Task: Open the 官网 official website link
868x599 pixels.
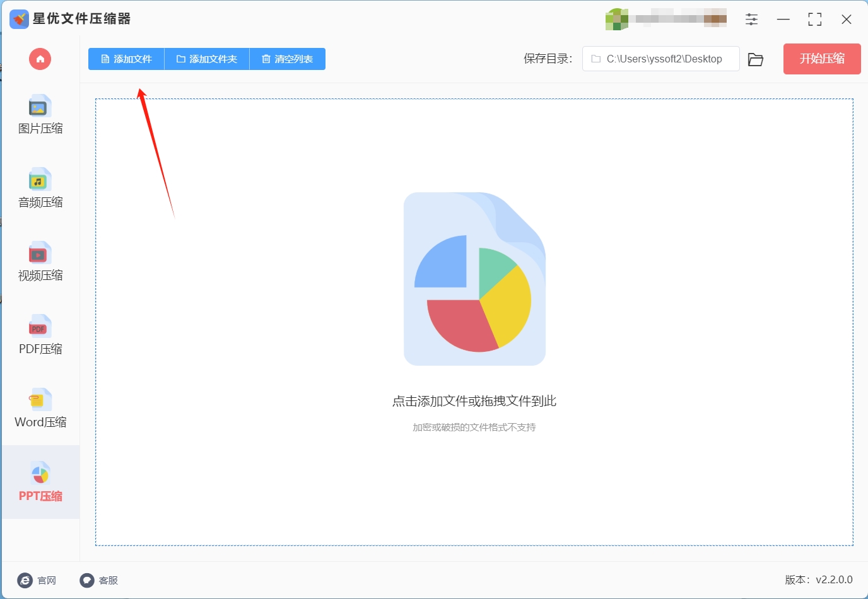Action: click(37, 580)
